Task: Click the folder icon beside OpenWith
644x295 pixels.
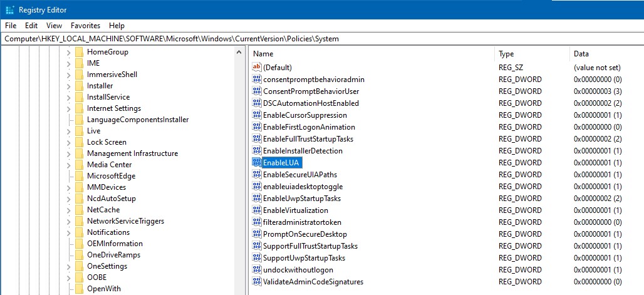Action: point(79,289)
